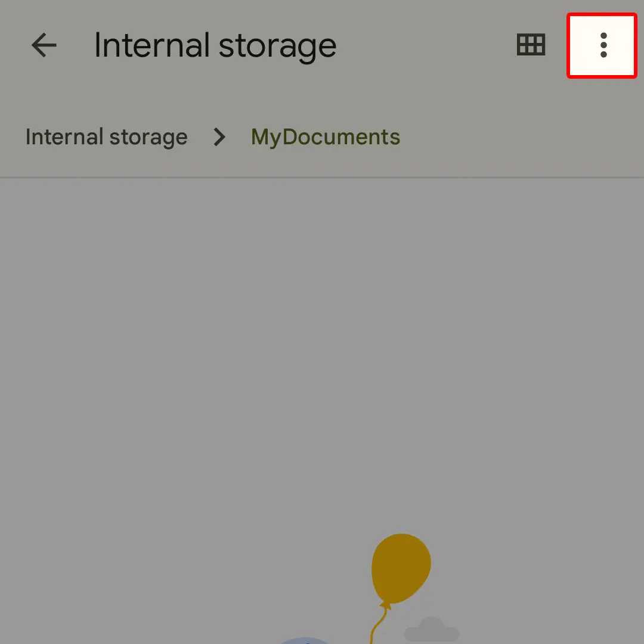Return to the Internal storage root via the path

(106, 137)
